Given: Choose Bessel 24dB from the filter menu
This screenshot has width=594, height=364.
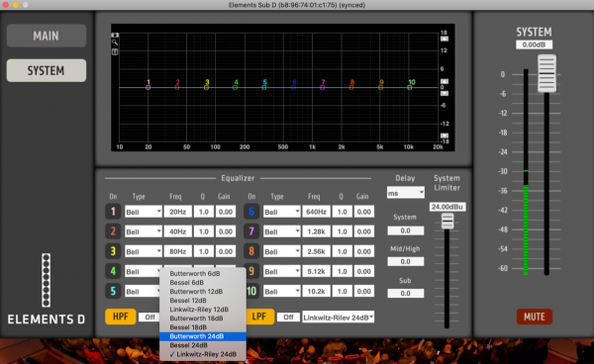Looking at the screenshot, I should coord(203,345).
